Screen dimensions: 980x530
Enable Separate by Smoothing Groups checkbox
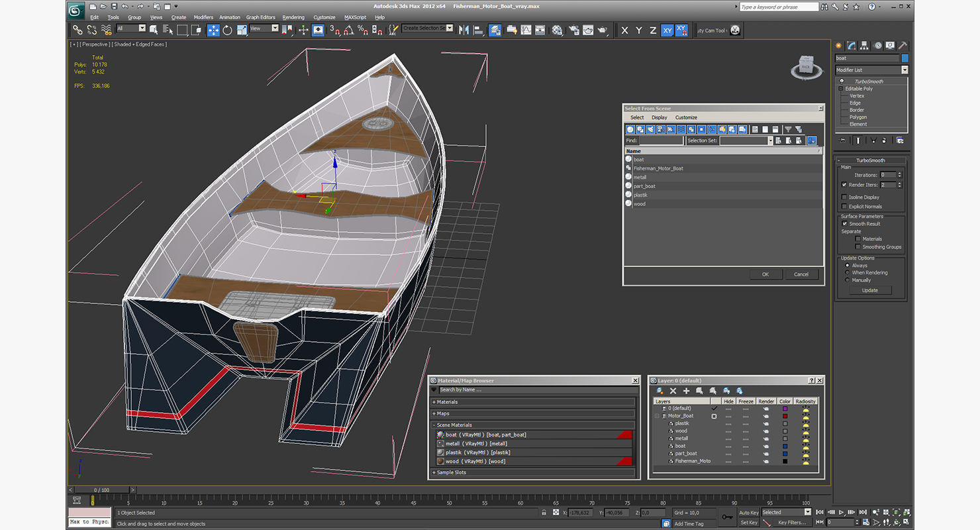point(857,246)
